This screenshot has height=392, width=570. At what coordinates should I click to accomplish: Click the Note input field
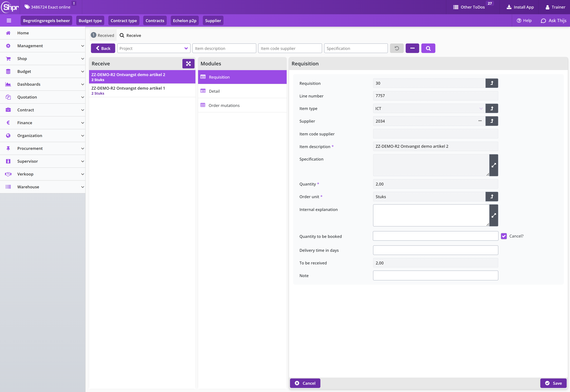(x=436, y=276)
